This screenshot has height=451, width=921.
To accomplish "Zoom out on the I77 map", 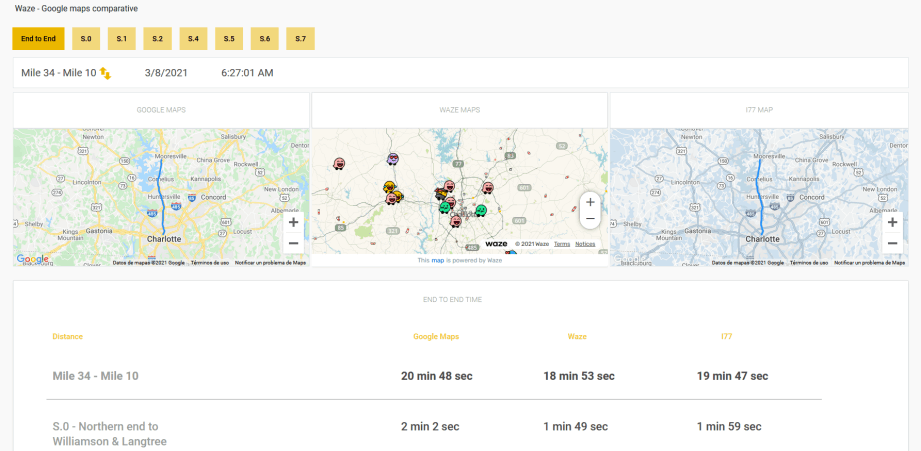I will (x=892, y=243).
